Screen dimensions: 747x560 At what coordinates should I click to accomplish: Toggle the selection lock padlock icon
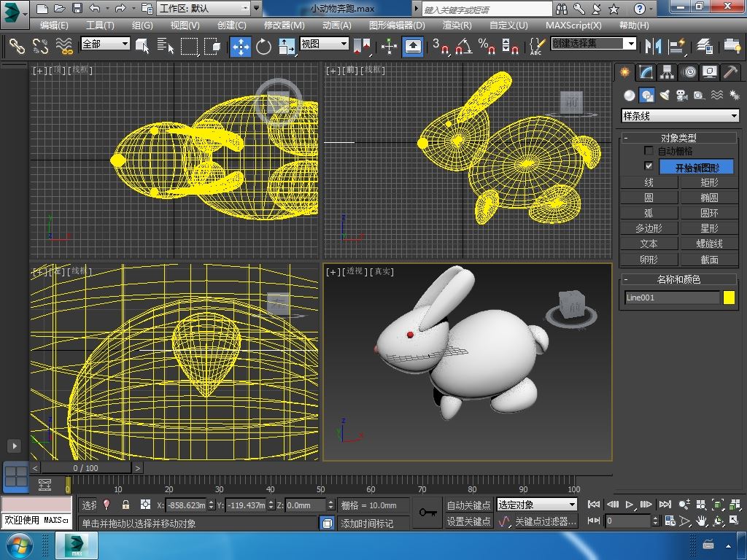point(125,505)
